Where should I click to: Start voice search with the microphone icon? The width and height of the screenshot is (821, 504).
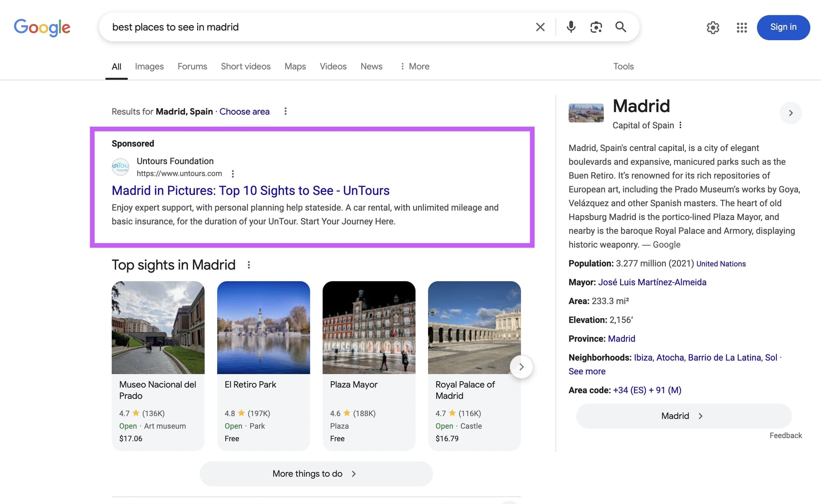point(570,27)
